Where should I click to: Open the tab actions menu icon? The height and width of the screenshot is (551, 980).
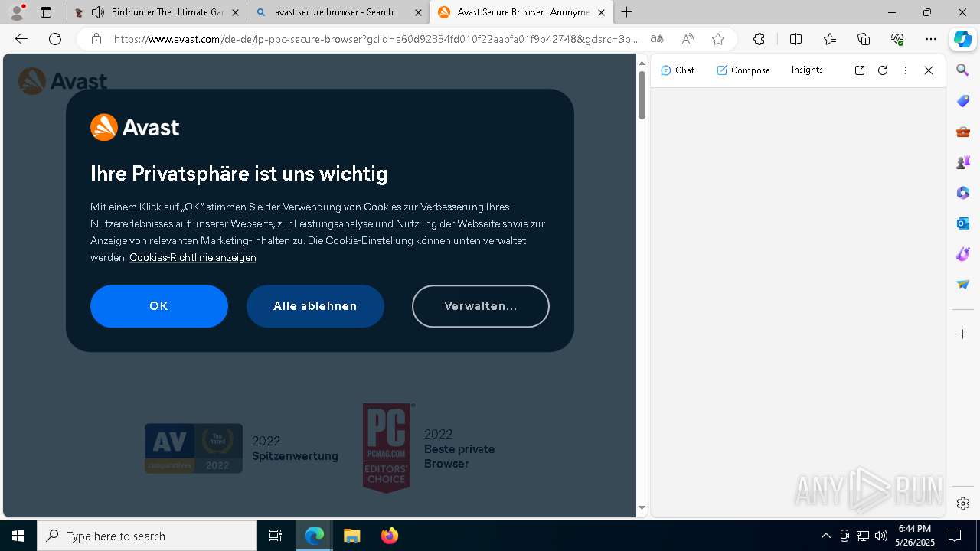46,12
